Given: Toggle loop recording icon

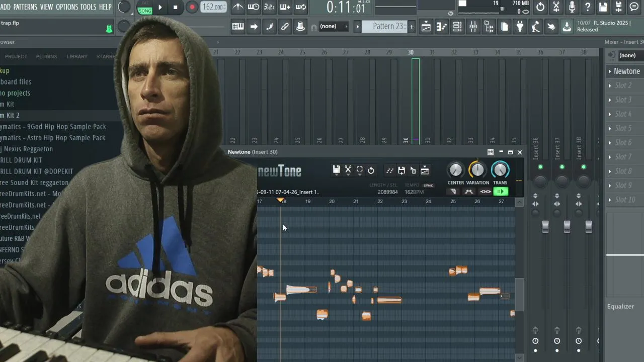Looking at the screenshot, I should coord(300,7).
